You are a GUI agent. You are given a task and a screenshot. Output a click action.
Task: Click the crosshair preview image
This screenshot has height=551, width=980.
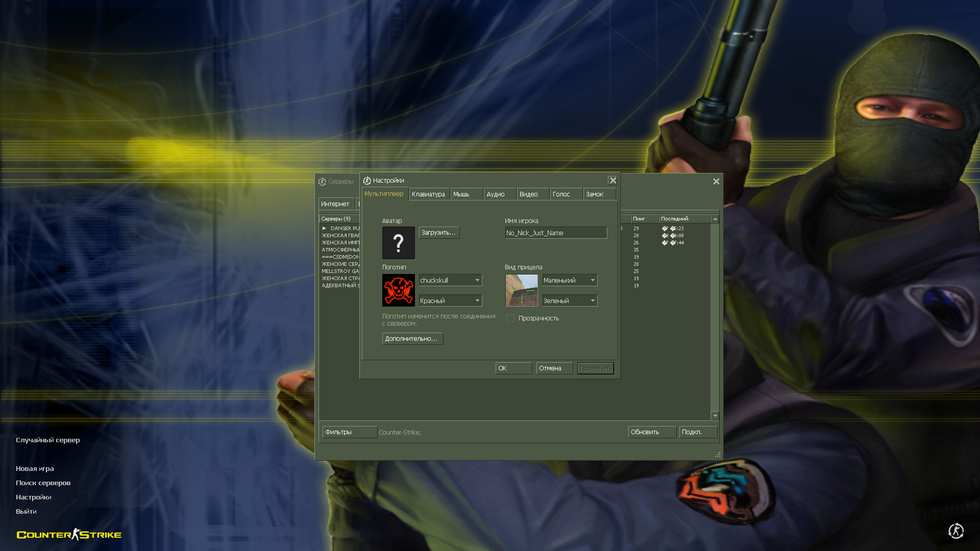521,290
